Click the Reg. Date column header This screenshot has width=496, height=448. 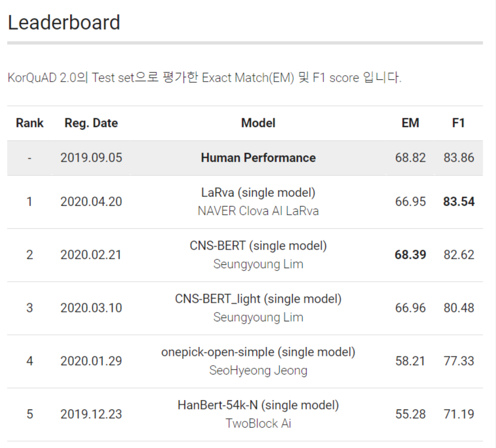pyautogui.click(x=91, y=123)
